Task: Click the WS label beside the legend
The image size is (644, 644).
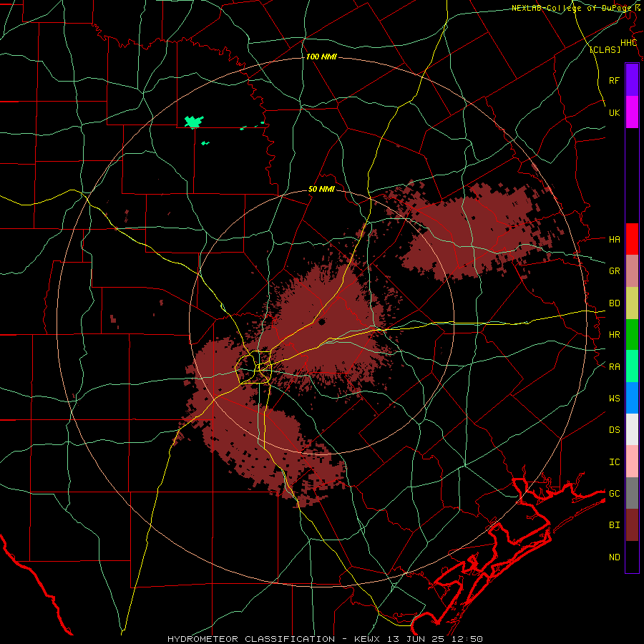Action: pyautogui.click(x=614, y=399)
